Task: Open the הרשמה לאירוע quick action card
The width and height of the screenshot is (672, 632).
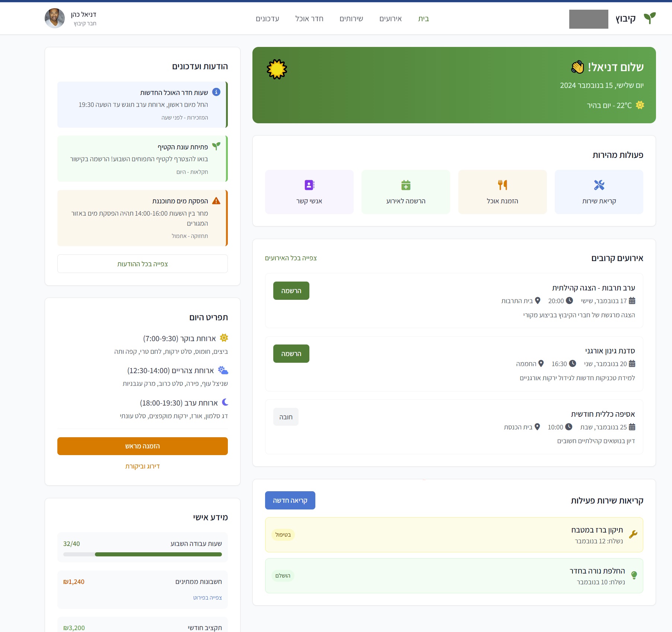Action: pyautogui.click(x=406, y=192)
